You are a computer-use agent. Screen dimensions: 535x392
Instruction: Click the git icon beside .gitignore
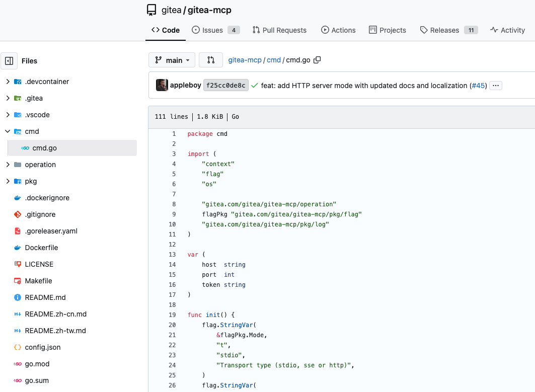(x=18, y=214)
